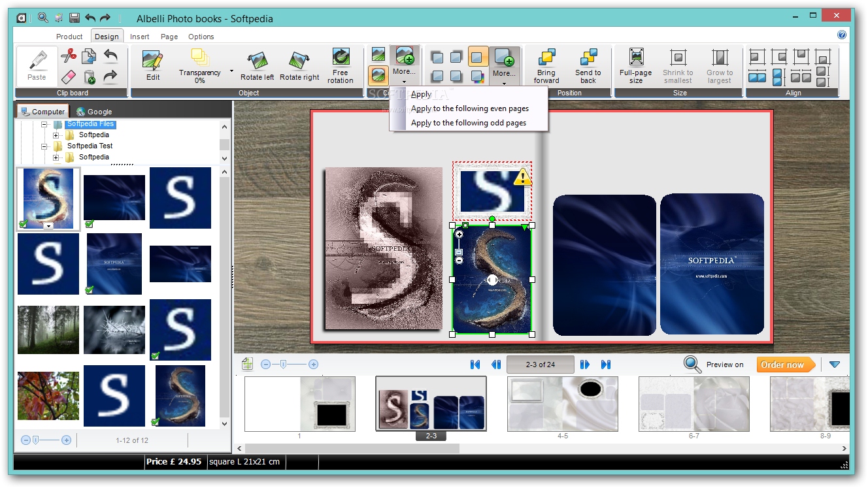Open the Edit photo tool
This screenshot has width=868, height=488.
153,66
